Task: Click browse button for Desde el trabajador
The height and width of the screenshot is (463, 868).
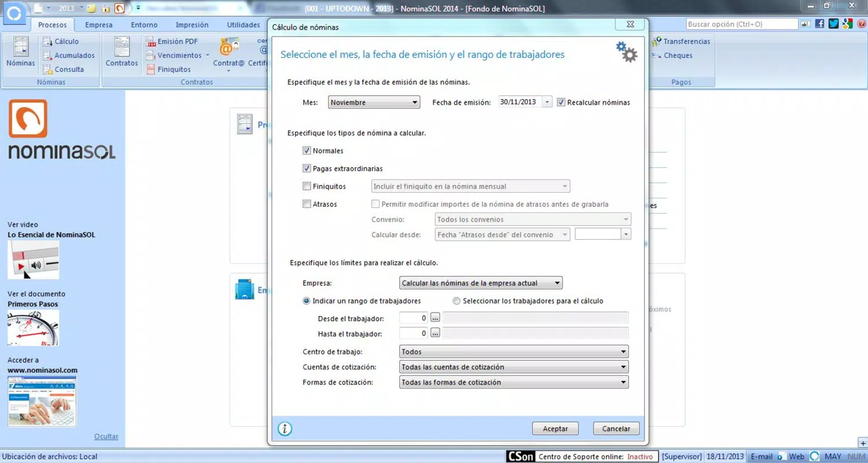Action: pyautogui.click(x=436, y=318)
